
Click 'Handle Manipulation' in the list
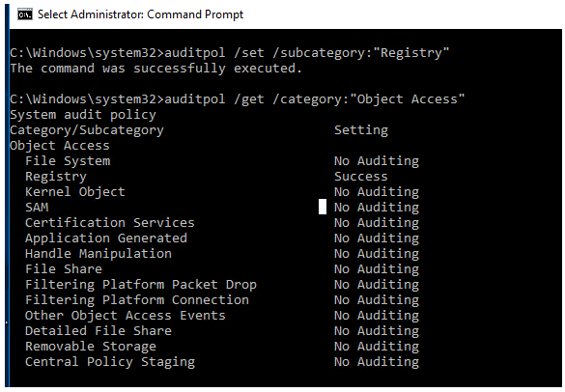(x=99, y=254)
